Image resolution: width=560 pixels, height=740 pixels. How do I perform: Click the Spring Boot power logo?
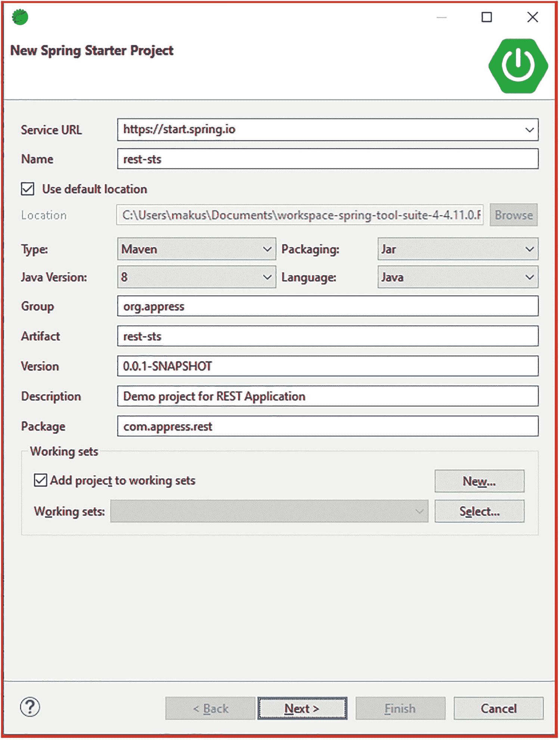518,66
